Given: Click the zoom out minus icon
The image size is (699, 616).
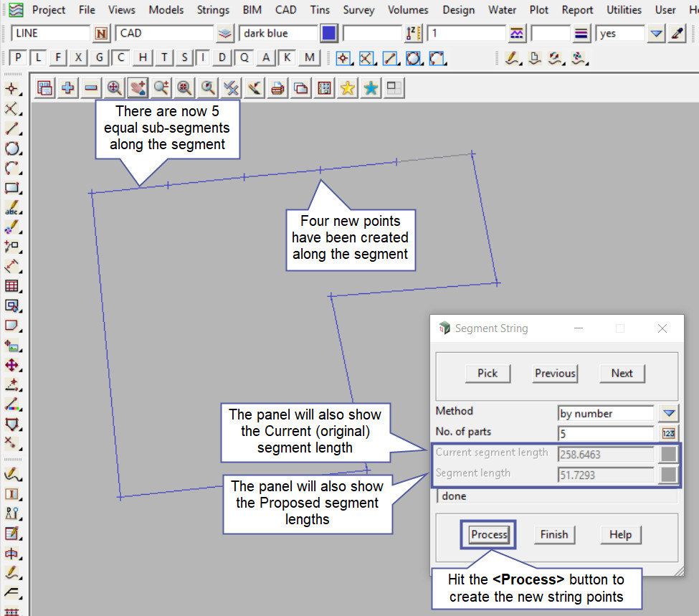Looking at the screenshot, I should [91, 88].
